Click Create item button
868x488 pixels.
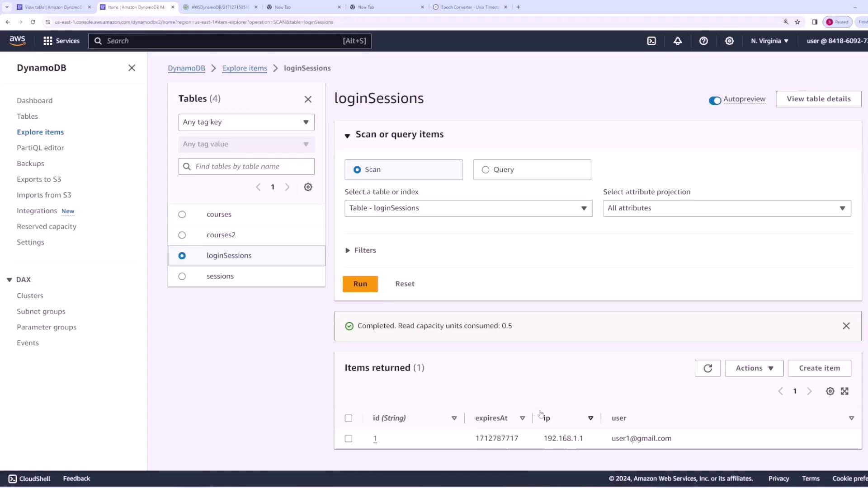pyautogui.click(x=819, y=368)
